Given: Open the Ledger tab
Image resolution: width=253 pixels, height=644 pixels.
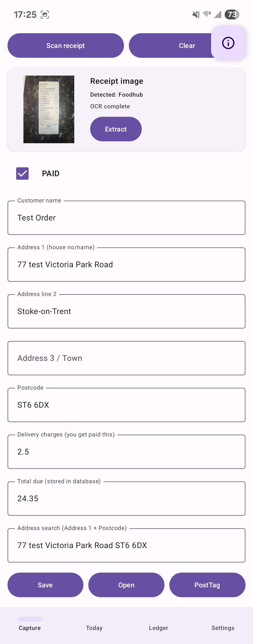Looking at the screenshot, I should point(158,627).
